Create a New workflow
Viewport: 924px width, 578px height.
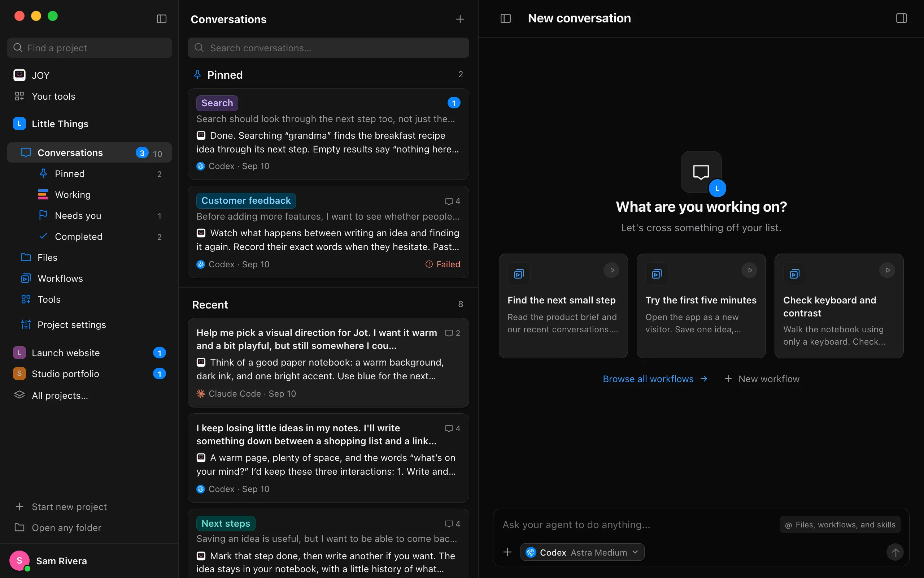tap(762, 379)
